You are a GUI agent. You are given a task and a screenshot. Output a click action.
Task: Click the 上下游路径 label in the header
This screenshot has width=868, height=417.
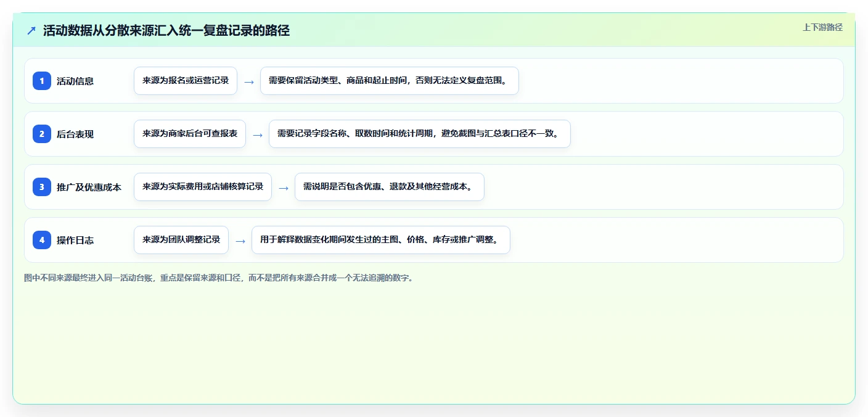(822, 27)
